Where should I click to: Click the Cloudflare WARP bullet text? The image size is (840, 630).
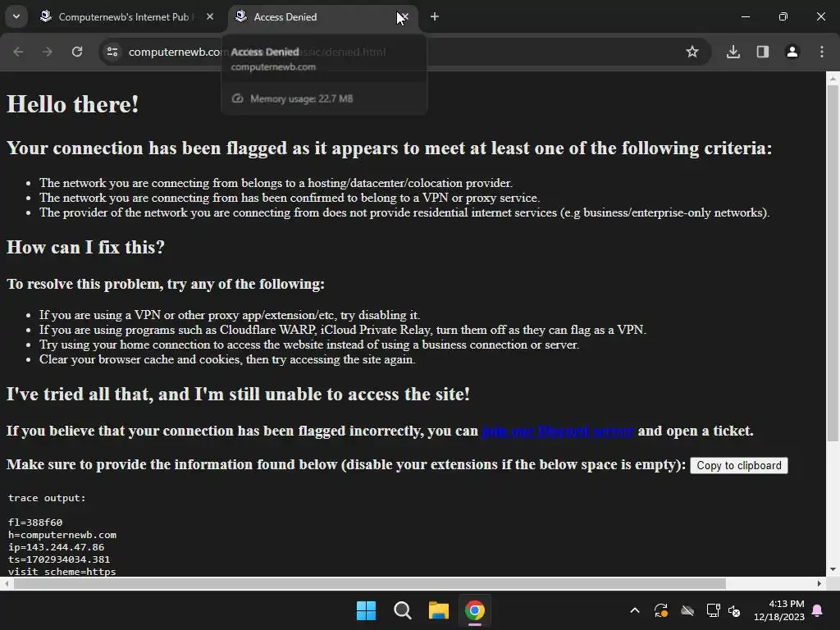point(343,330)
